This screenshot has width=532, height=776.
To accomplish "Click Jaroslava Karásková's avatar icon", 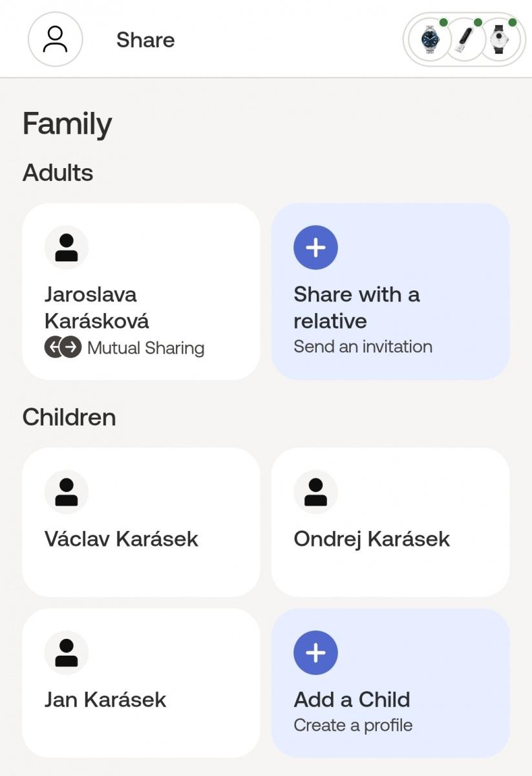I will pyautogui.click(x=67, y=247).
